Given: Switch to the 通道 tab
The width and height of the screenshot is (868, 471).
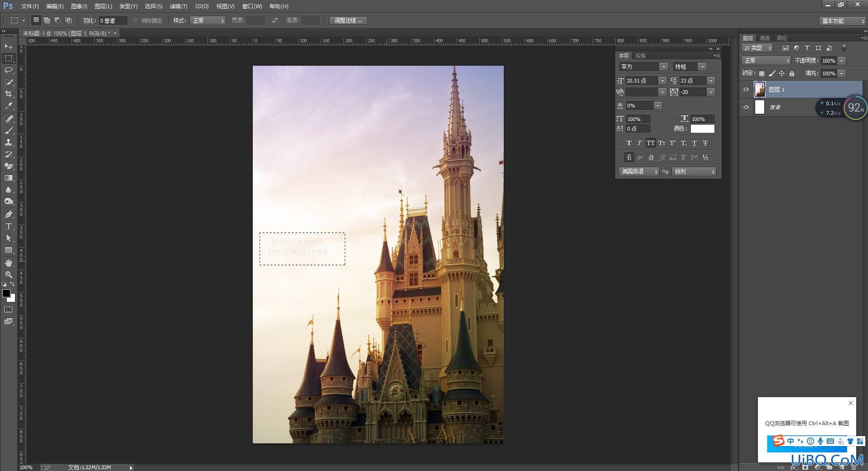Looking at the screenshot, I should point(765,38).
